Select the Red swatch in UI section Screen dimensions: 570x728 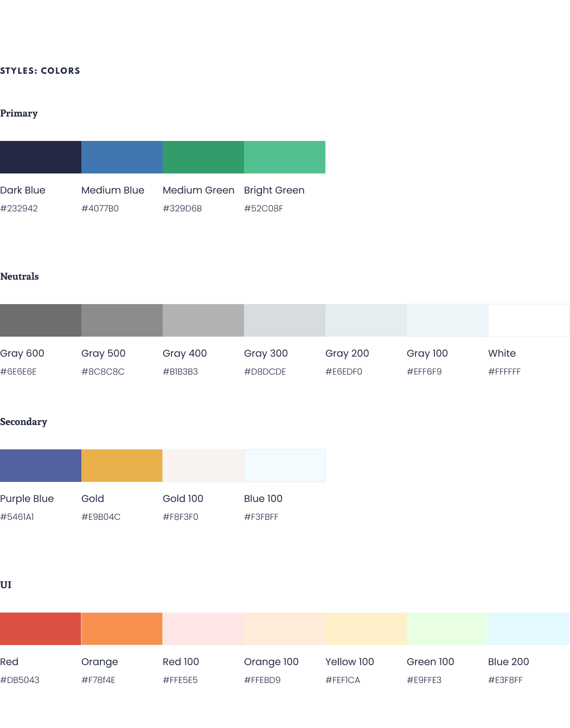pyautogui.click(x=40, y=628)
